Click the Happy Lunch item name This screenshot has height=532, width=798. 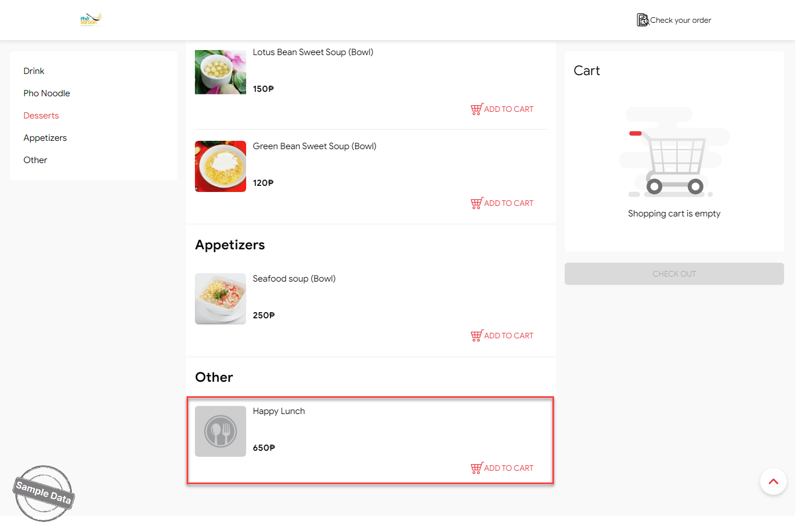pyautogui.click(x=279, y=411)
